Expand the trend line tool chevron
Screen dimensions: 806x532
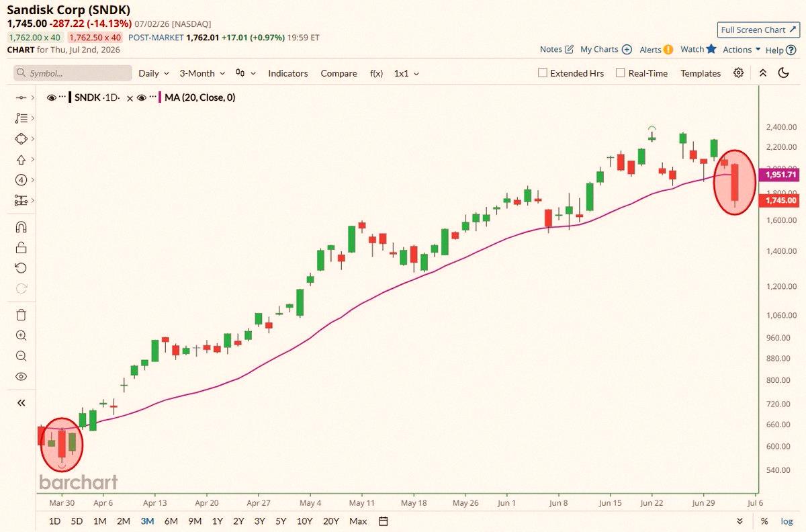tap(32, 98)
